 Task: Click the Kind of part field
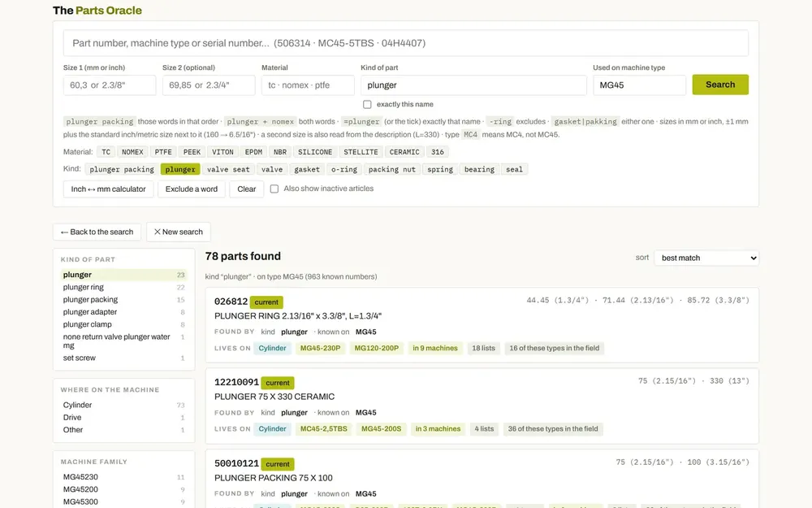click(473, 85)
